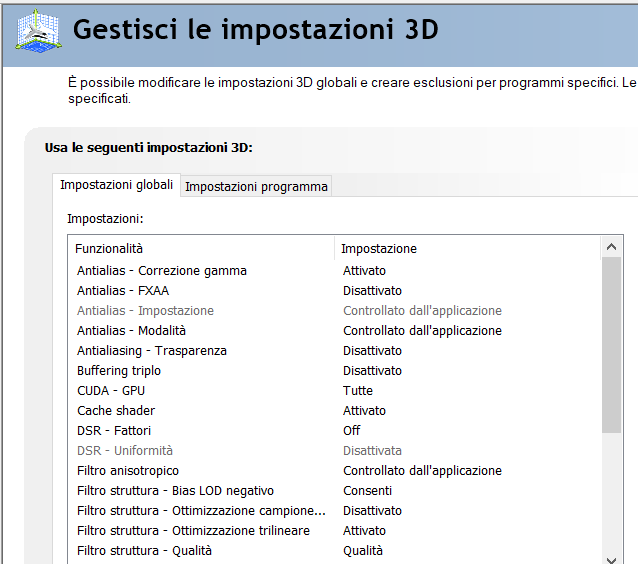Image resolution: width=638 pixels, height=564 pixels.
Task: Select the Cache shader row
Action: click(x=334, y=410)
